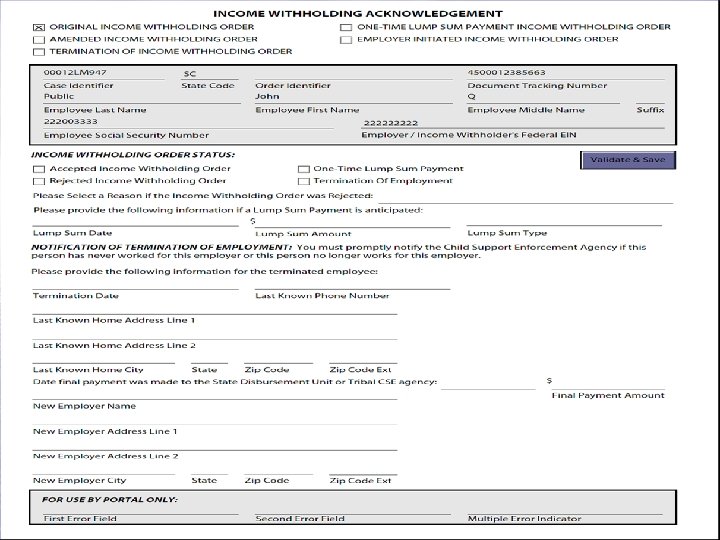Click Case Identifier value 00012LM947
The image size is (720, 540).
tap(75, 73)
